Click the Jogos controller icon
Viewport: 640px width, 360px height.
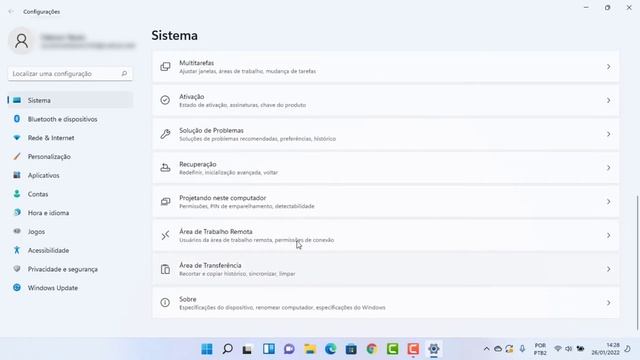(x=17, y=231)
